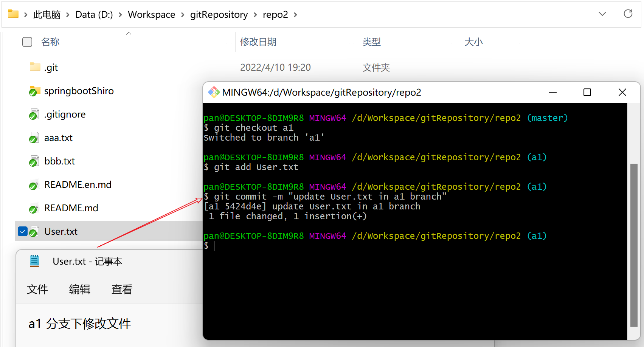Navigate to gitRepository in the breadcrumb

(x=219, y=15)
